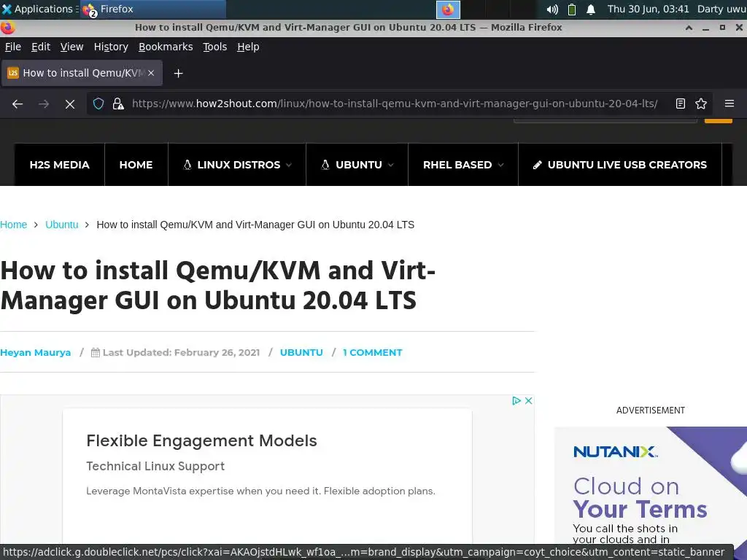Click the forward navigation arrow
Screen dimensions: 747x560
pyautogui.click(x=44, y=104)
